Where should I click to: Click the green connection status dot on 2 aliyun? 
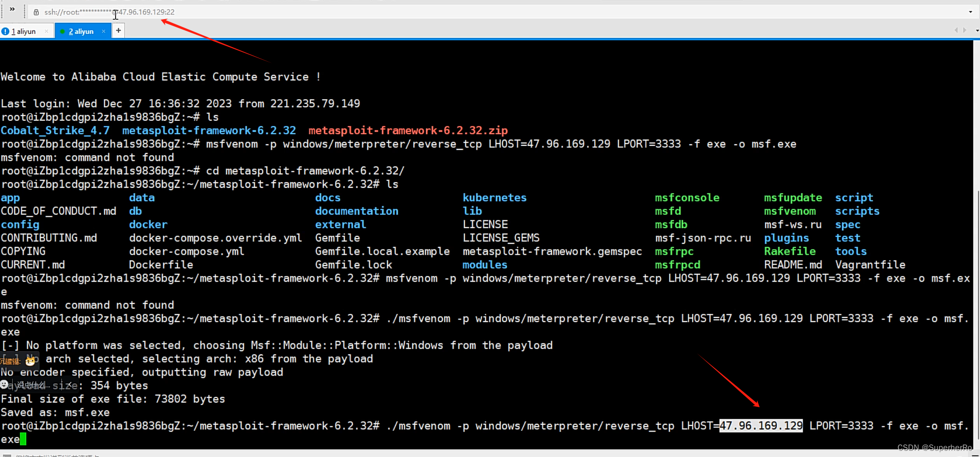click(x=63, y=32)
